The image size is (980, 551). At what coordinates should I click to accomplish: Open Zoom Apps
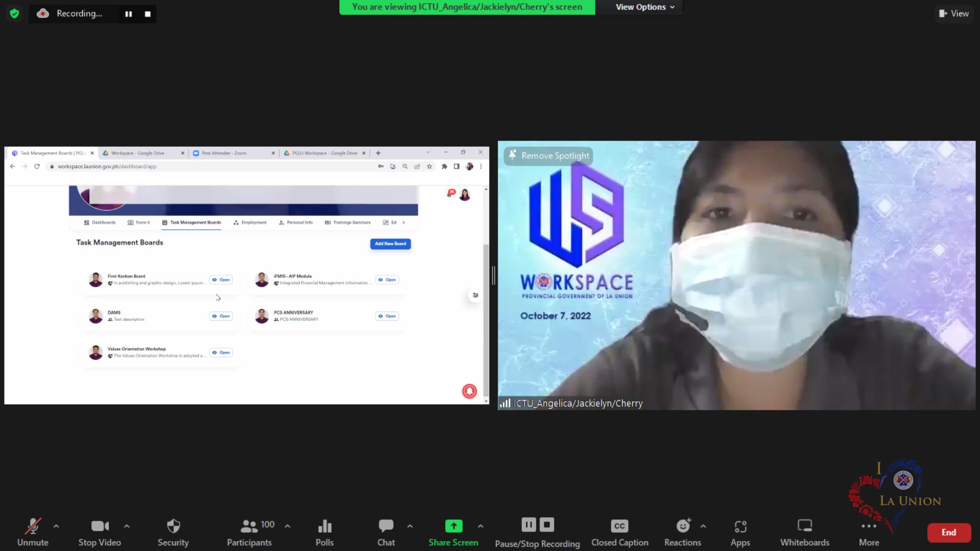740,532
